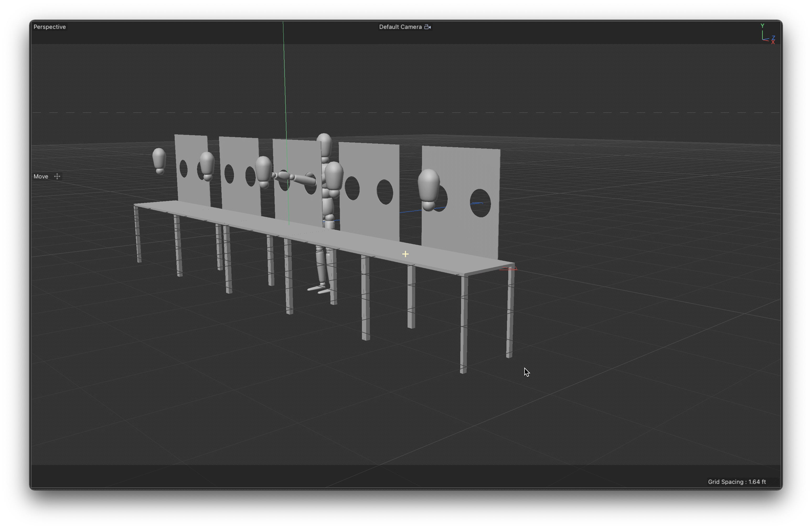The height and width of the screenshot is (529, 812).
Task: Click the green Y axis label
Action: pyautogui.click(x=762, y=26)
